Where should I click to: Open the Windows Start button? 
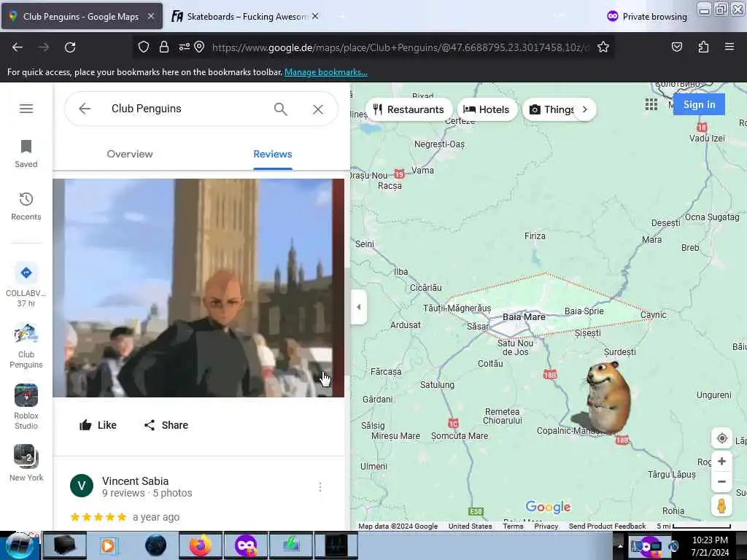click(20, 545)
